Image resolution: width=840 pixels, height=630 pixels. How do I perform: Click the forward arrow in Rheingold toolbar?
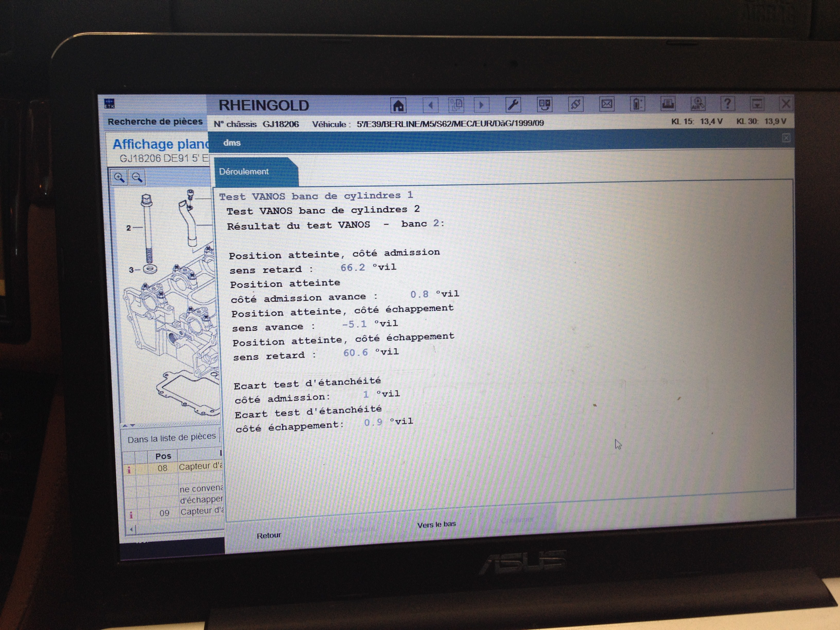coord(481,105)
